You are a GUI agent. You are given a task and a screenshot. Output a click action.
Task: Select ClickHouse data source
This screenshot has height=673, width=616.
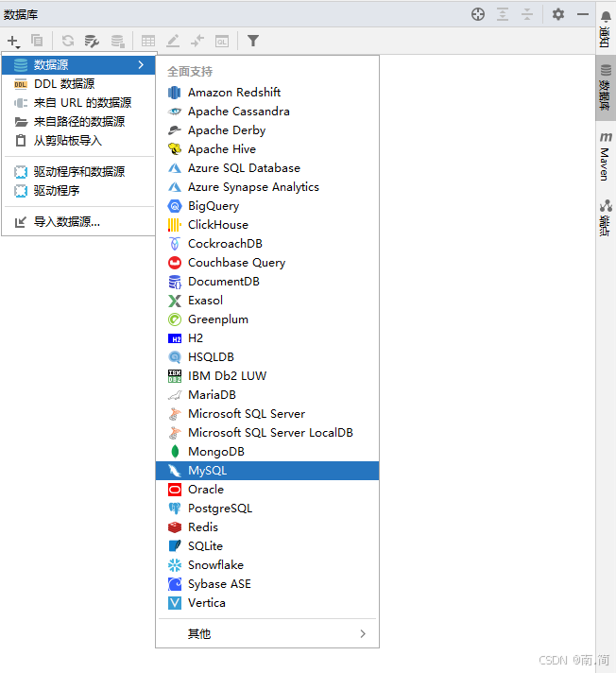267,224
